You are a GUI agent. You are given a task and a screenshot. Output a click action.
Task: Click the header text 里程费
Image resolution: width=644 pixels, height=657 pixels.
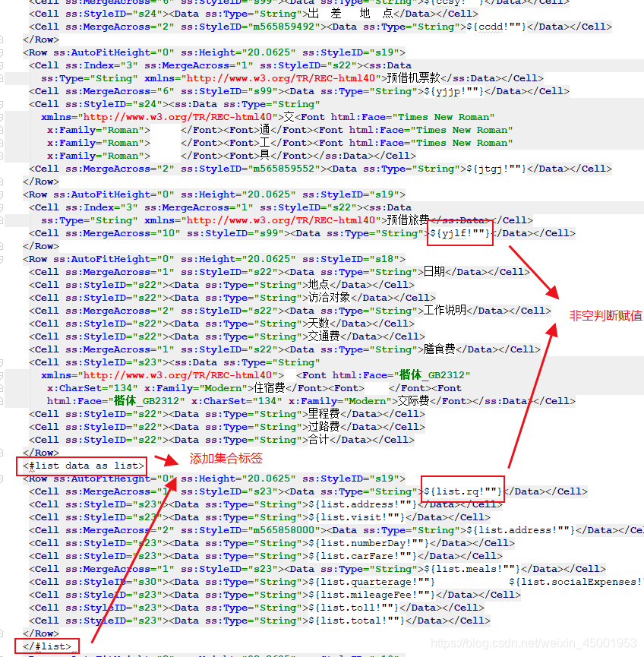point(324,414)
